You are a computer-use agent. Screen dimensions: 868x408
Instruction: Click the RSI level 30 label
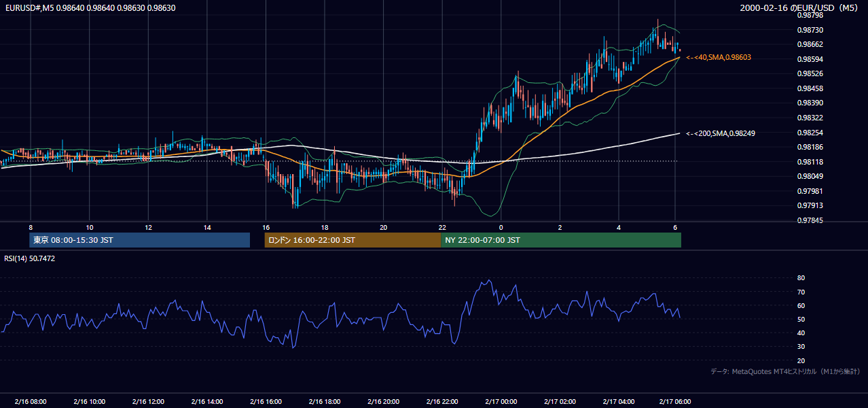[801, 346]
